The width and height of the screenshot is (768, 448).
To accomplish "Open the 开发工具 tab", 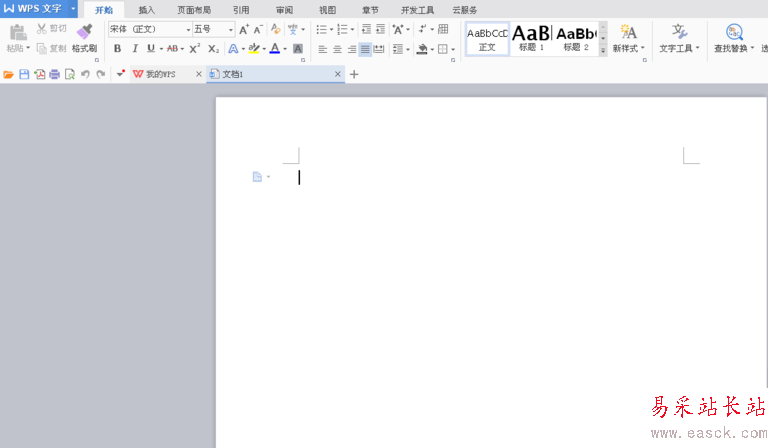I will (x=417, y=10).
